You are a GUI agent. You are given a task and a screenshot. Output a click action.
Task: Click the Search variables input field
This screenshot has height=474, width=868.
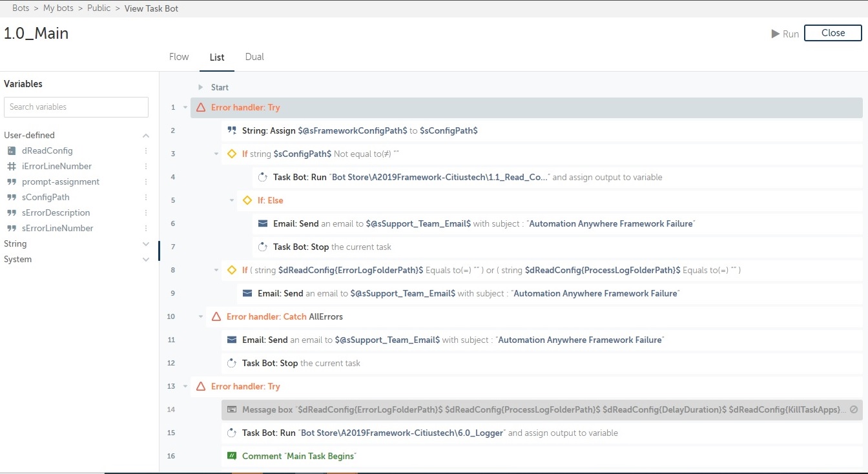click(76, 107)
